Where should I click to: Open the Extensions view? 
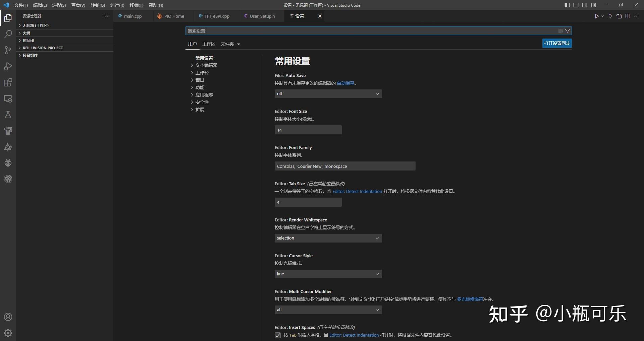(8, 82)
